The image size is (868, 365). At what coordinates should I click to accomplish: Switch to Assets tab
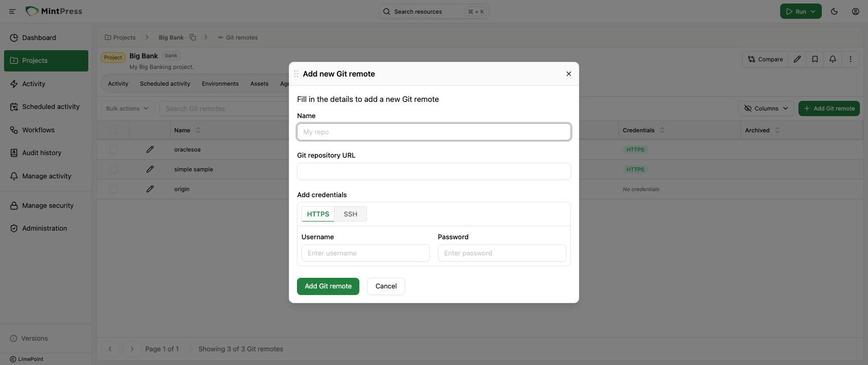(259, 84)
